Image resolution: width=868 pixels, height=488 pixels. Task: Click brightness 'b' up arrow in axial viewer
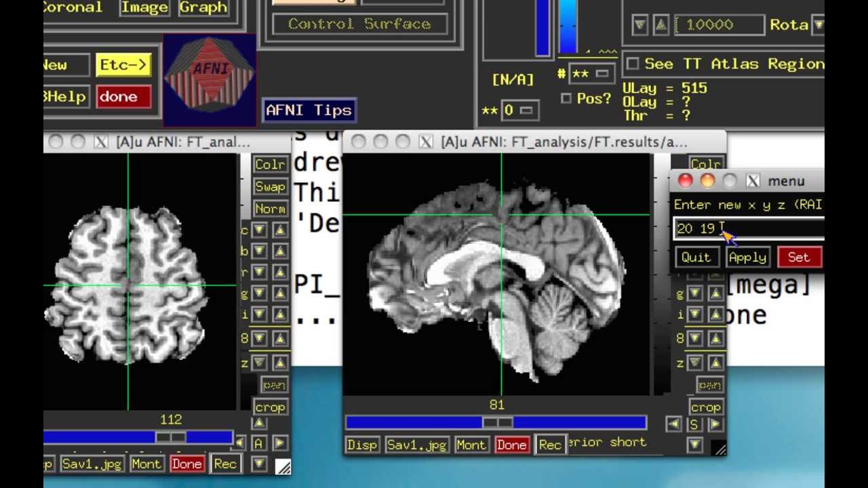point(280,251)
